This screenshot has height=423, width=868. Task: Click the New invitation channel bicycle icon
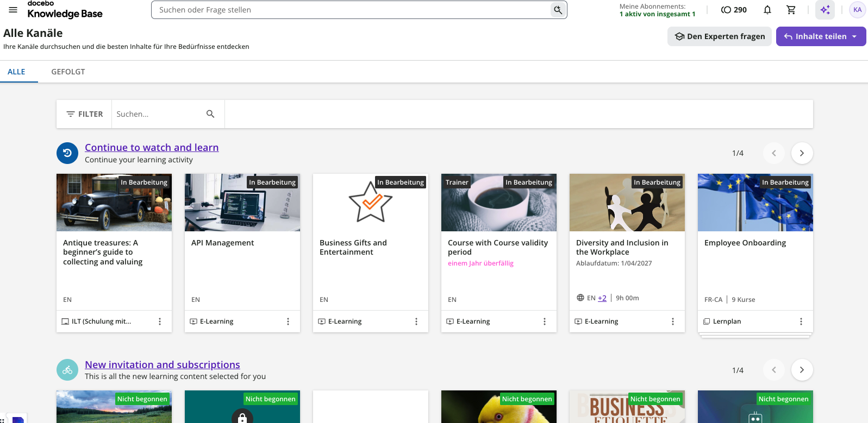pyautogui.click(x=67, y=370)
